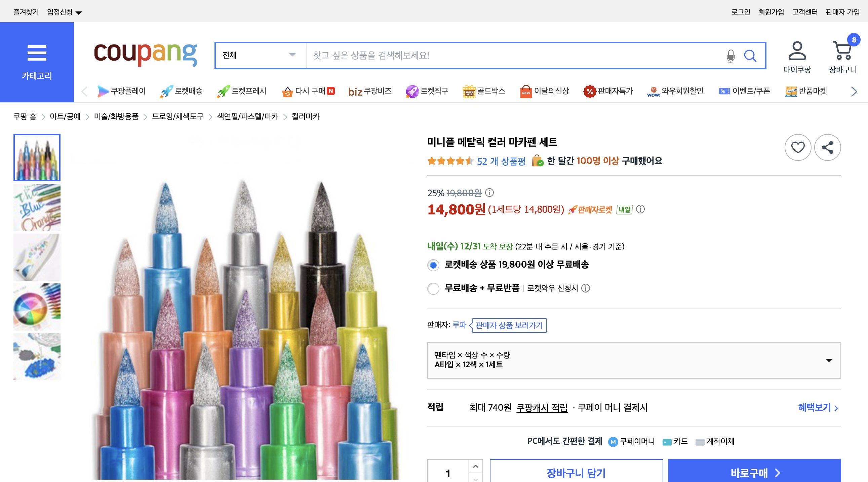Image resolution: width=868 pixels, height=482 pixels.
Task: Click the microphone voice search icon
Action: (730, 56)
